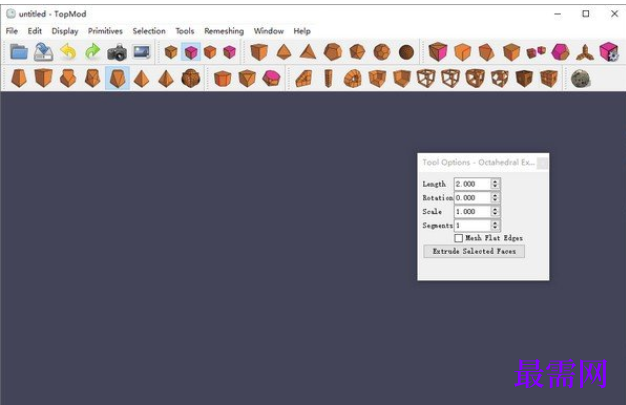Screen dimensions: 626x405
Task: Click the Scale input field
Action: pos(473,212)
